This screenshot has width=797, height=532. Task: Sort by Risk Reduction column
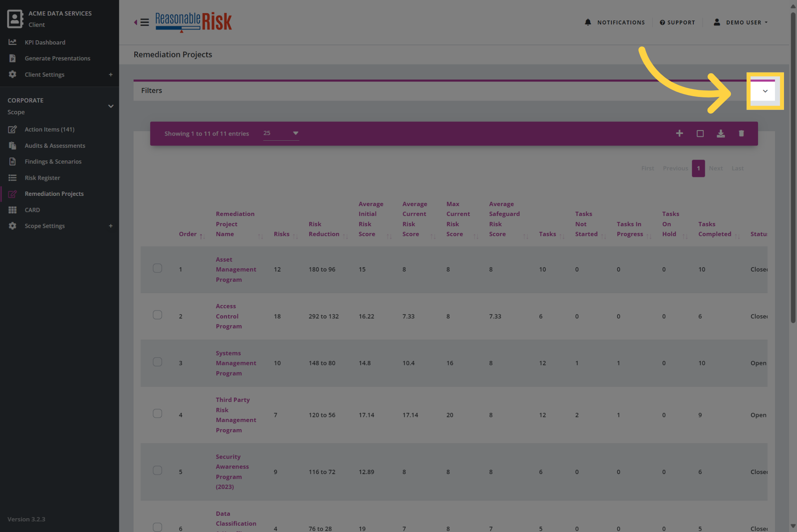click(x=328, y=229)
